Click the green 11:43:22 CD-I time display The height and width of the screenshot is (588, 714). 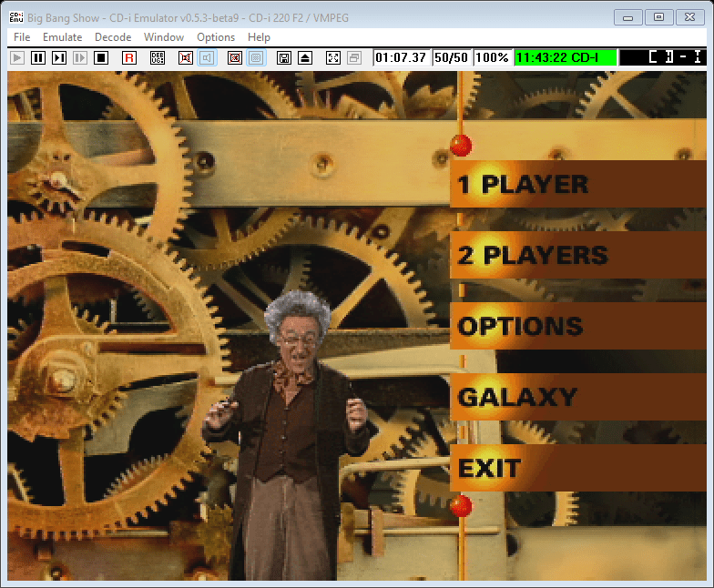565,57
